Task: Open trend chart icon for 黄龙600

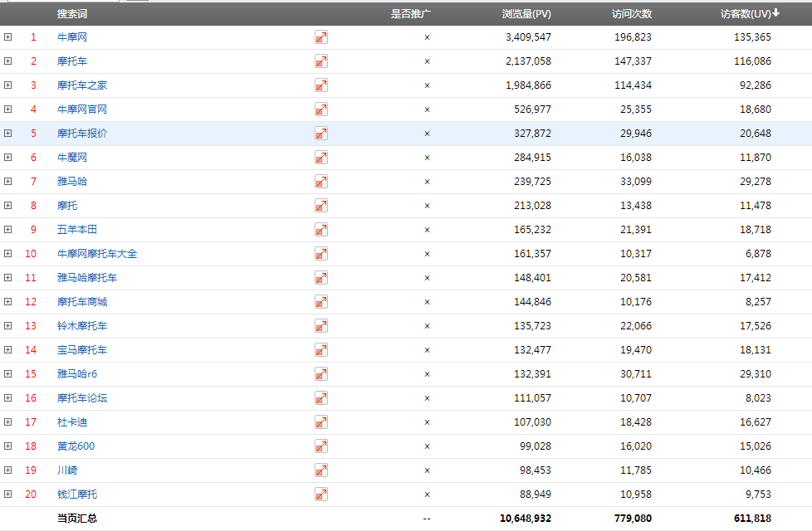Action: point(321,446)
